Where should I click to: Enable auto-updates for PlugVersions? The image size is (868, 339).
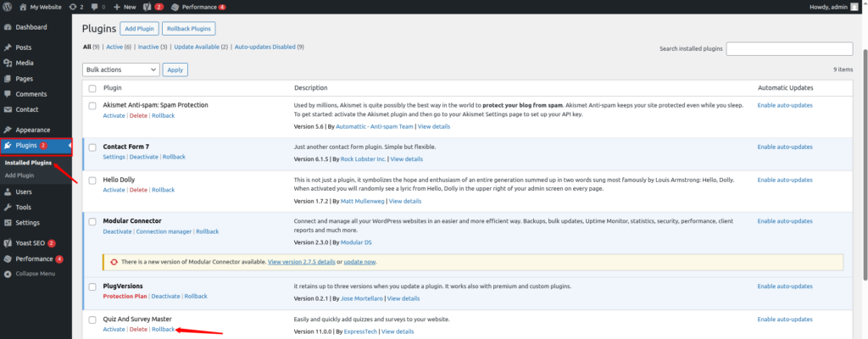point(785,286)
